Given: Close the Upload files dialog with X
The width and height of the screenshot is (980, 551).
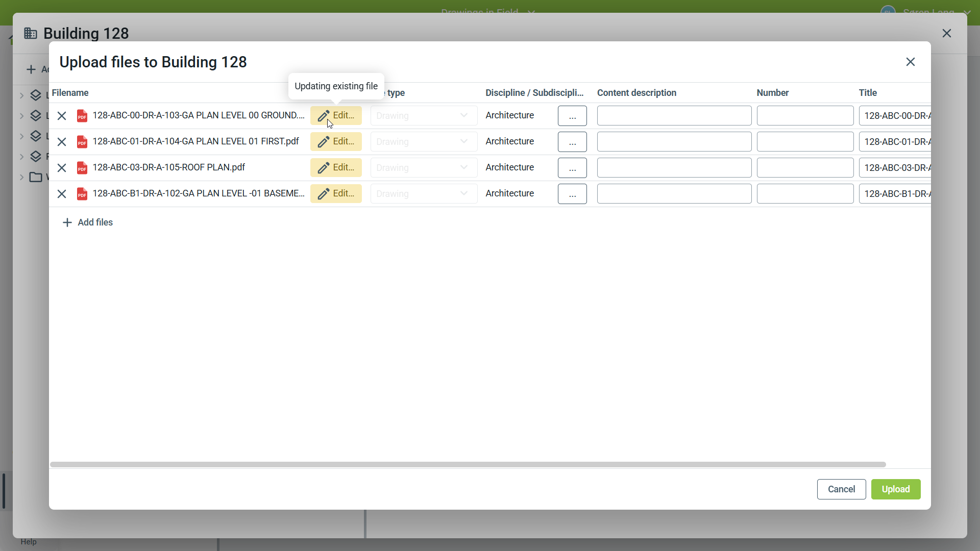Looking at the screenshot, I should click(911, 62).
